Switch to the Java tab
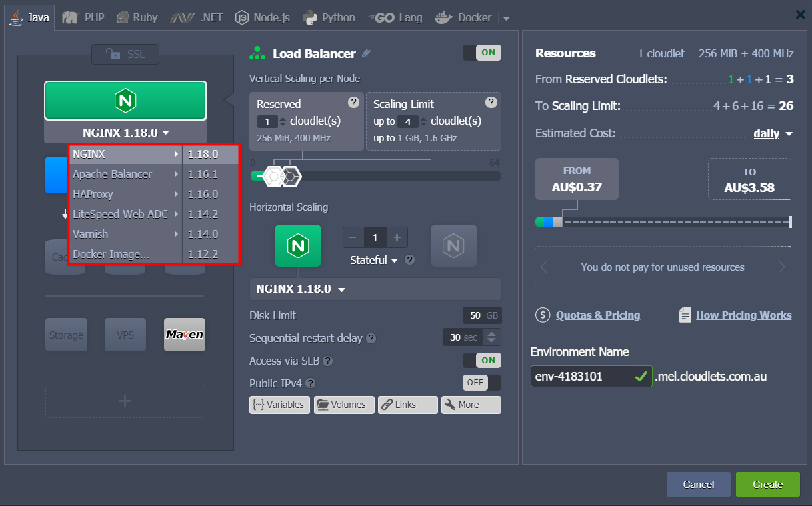This screenshot has width=812, height=506. (31, 17)
